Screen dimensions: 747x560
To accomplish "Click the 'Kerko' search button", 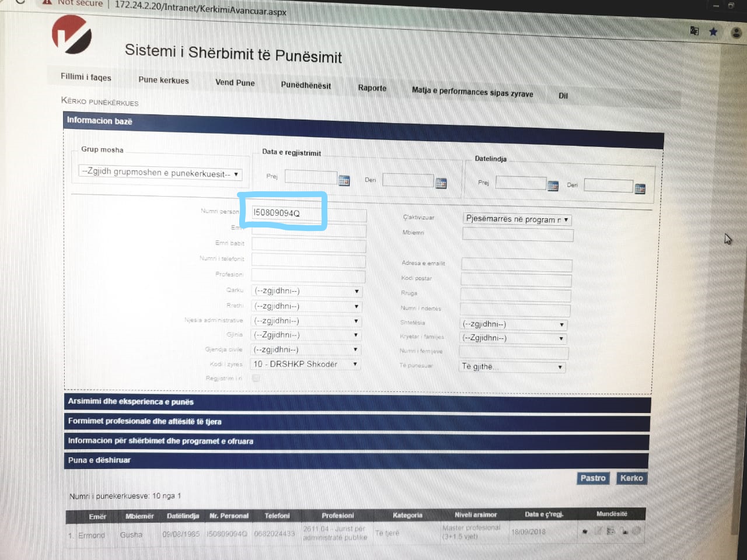I will pyautogui.click(x=631, y=478).
